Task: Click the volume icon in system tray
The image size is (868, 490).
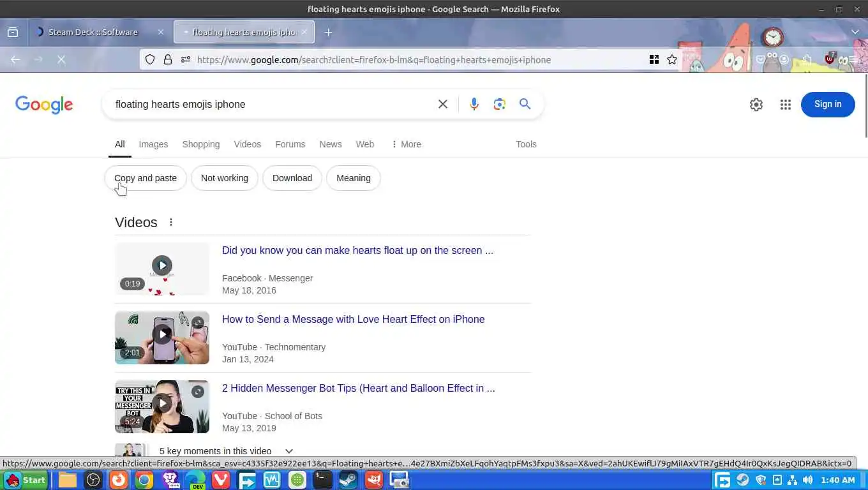Action: pos(807,480)
